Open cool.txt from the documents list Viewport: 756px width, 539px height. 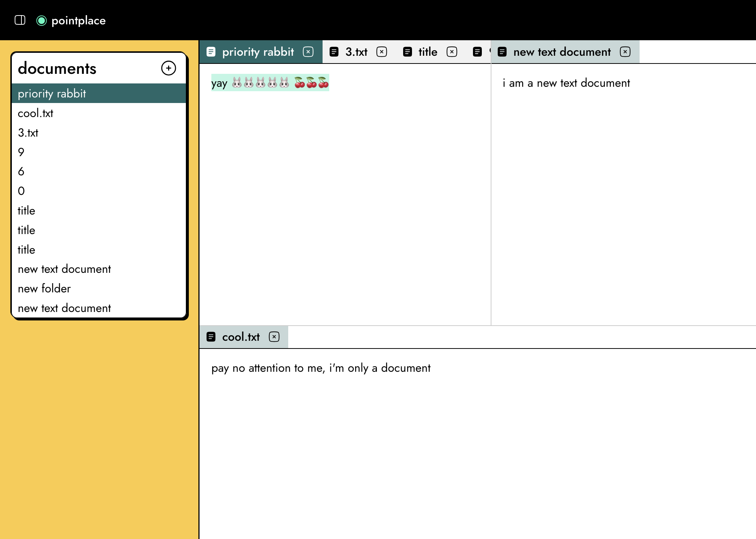(35, 113)
